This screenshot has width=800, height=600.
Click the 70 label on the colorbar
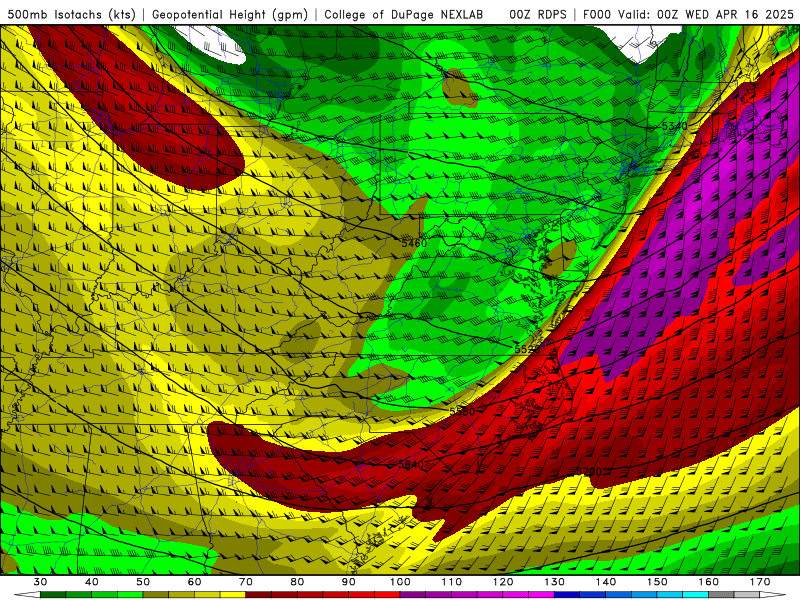(246, 582)
